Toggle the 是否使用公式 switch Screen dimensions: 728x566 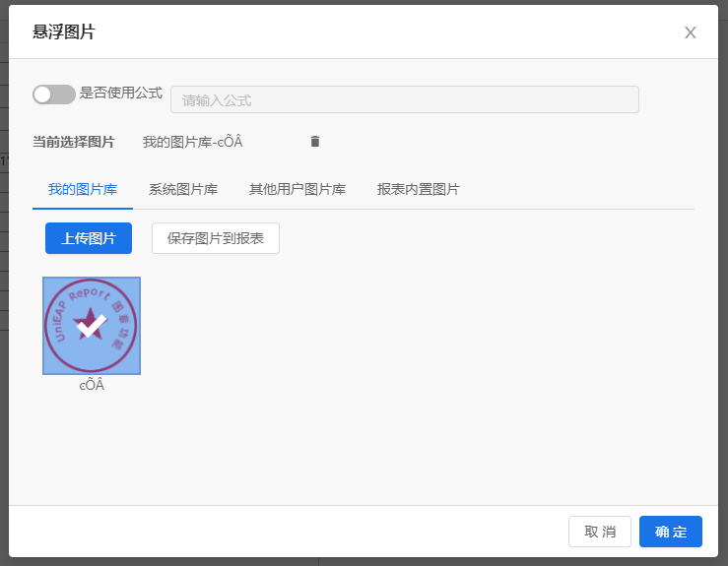(54, 94)
